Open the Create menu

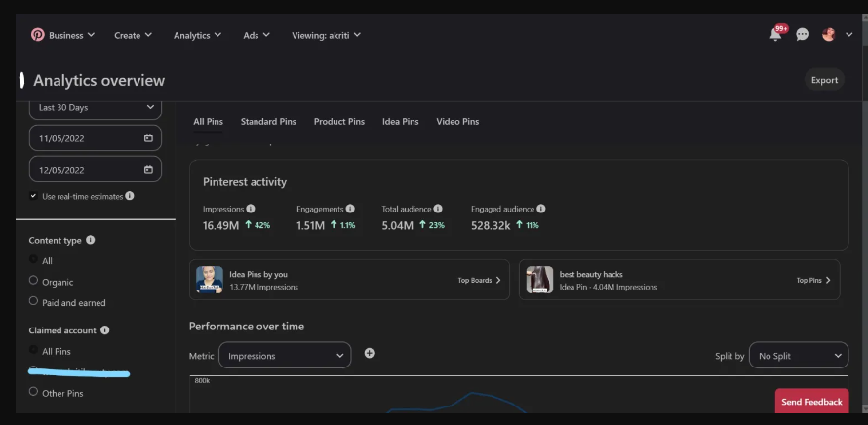(133, 35)
